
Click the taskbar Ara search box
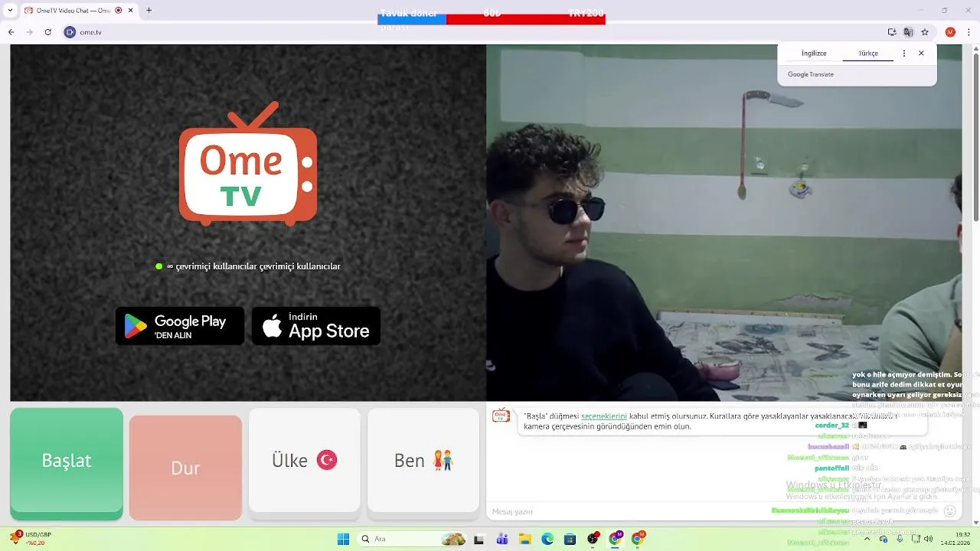coord(413,539)
